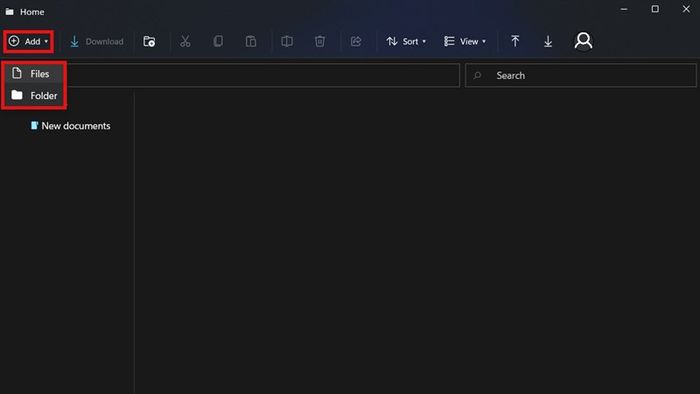Open the Sort dropdown
The width and height of the screenshot is (700, 394).
tap(406, 41)
